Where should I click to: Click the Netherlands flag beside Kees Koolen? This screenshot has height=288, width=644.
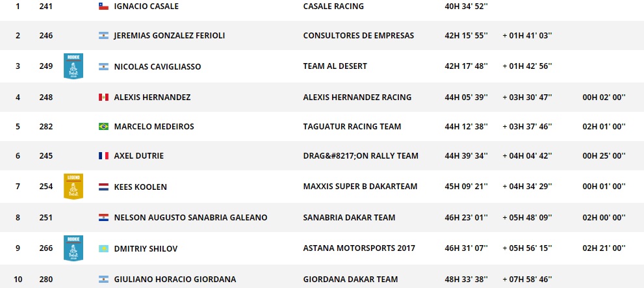(103, 187)
